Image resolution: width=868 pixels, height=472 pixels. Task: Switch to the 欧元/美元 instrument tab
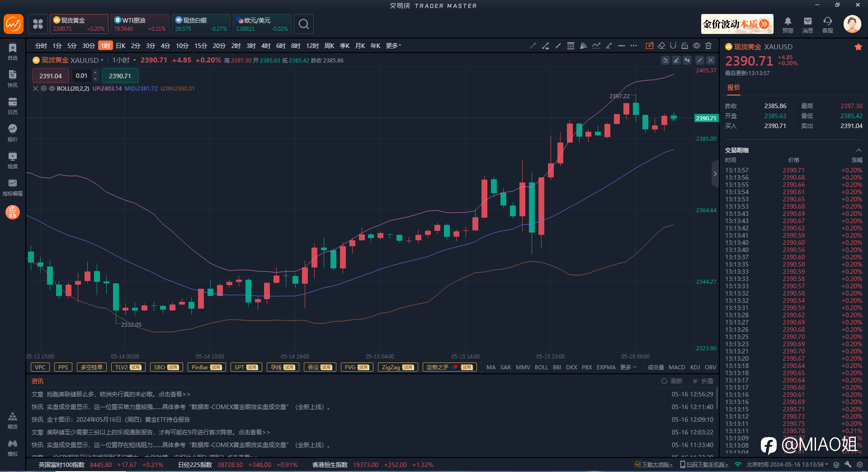[x=262, y=24]
